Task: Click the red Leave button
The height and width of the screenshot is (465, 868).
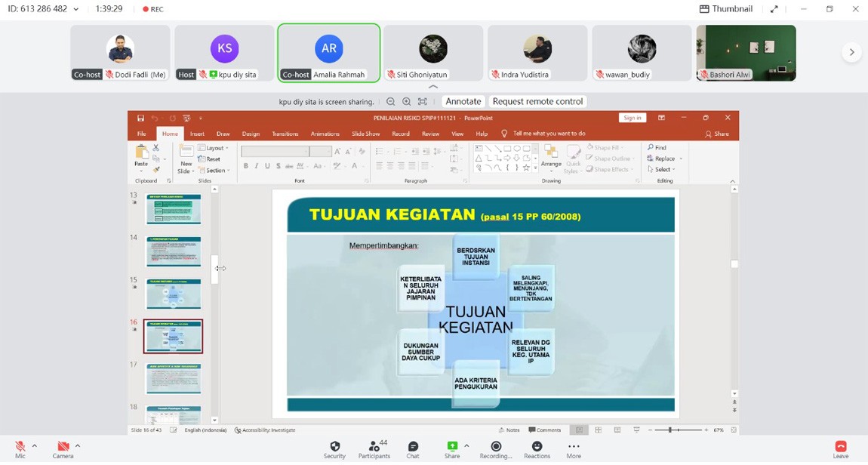Action: tap(840, 447)
